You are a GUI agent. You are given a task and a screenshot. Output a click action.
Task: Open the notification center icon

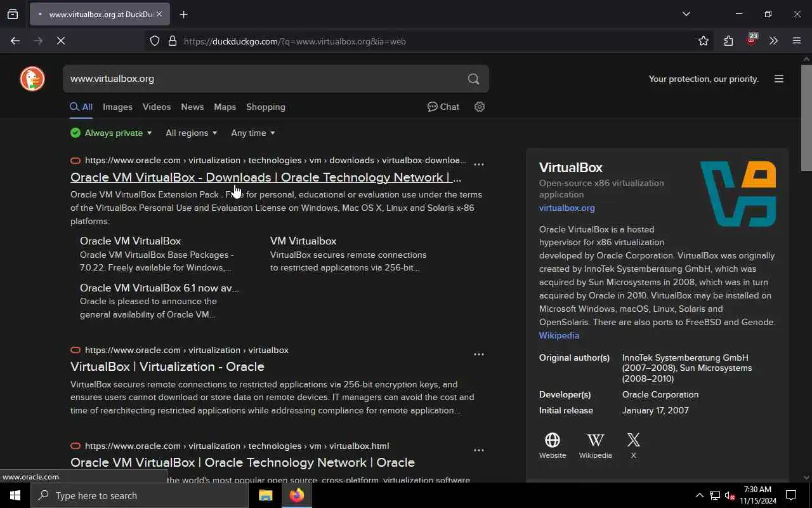tap(791, 495)
